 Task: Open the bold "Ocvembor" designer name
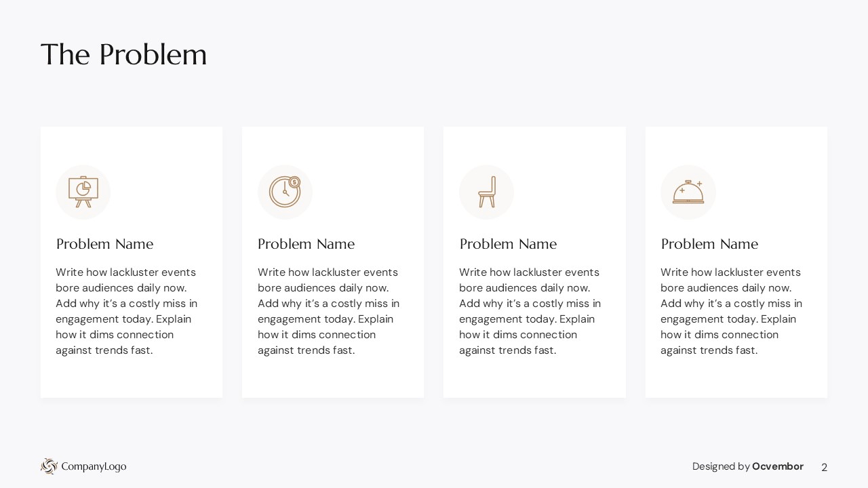point(778,466)
